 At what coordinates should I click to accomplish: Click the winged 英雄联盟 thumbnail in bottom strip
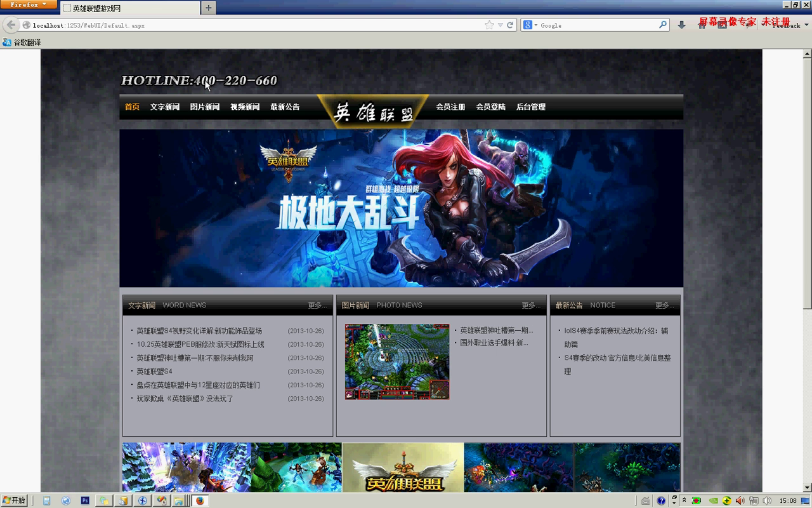click(403, 467)
